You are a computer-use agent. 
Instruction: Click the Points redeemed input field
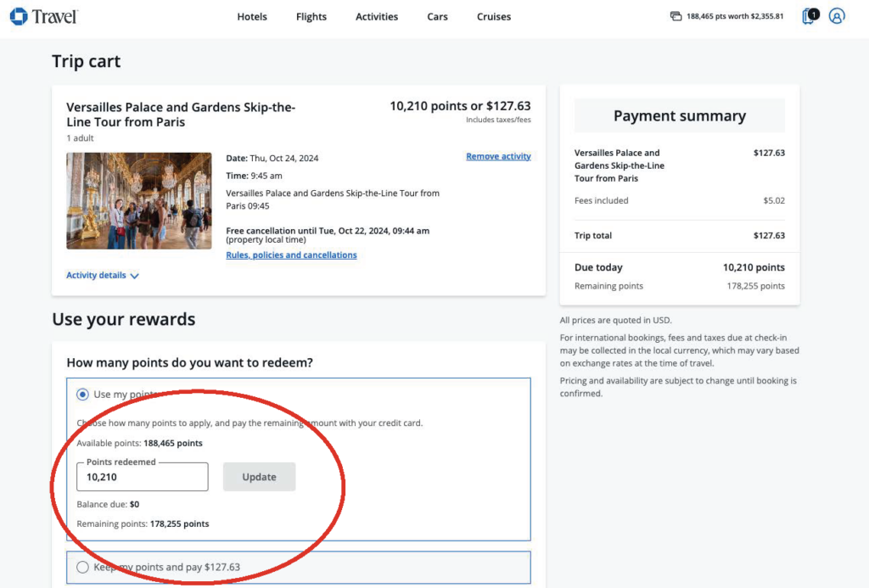click(142, 477)
